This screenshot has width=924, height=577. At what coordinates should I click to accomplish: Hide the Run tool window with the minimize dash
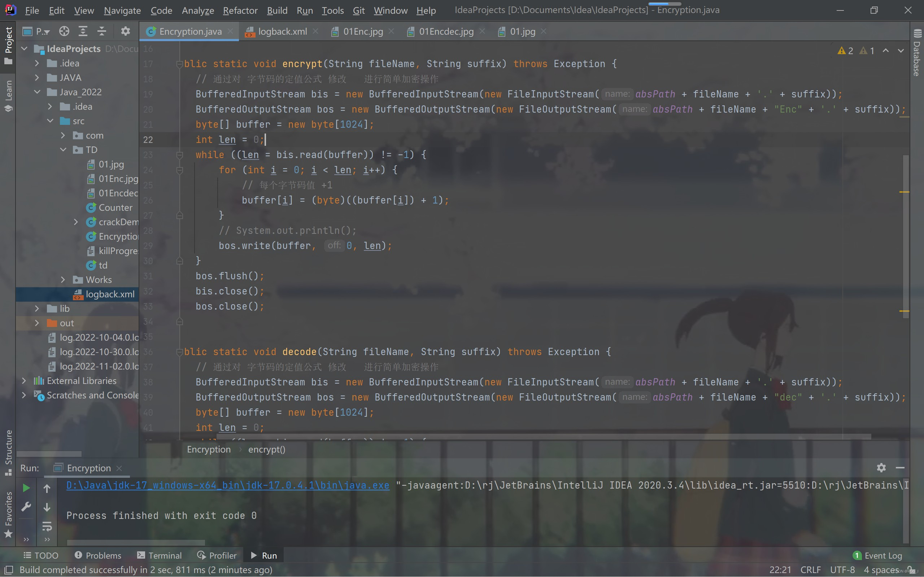pos(900,467)
